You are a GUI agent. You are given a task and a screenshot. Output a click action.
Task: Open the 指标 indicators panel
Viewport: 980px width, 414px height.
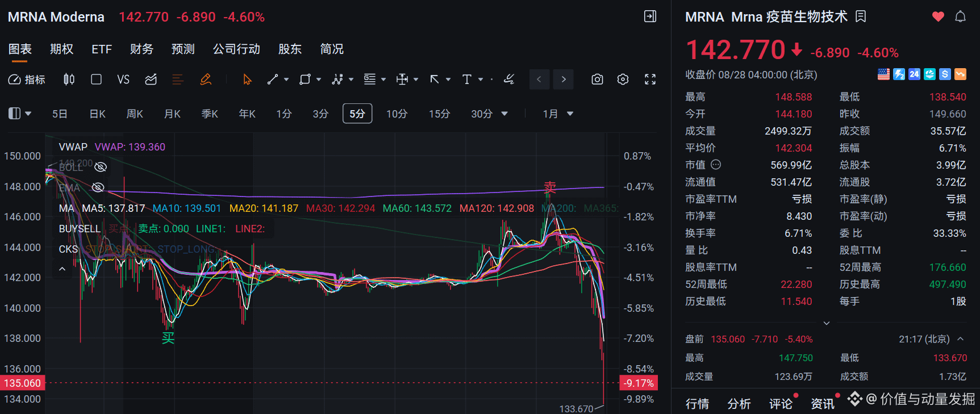pos(27,80)
